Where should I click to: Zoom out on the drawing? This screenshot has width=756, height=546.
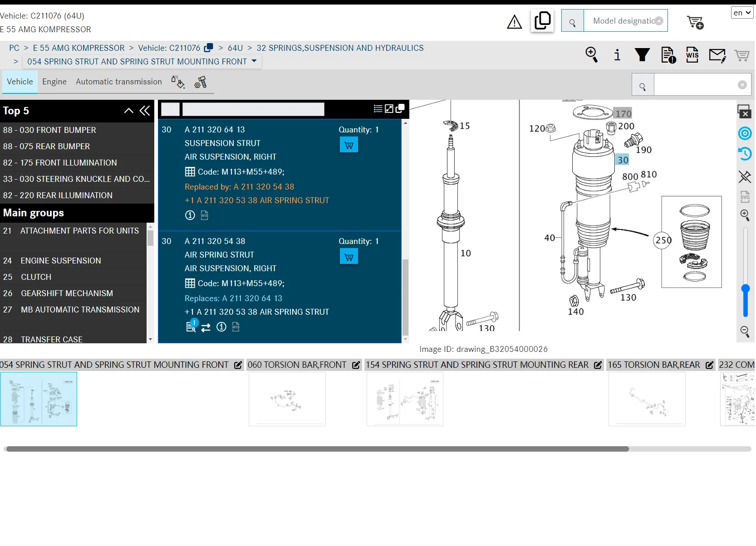tap(745, 331)
